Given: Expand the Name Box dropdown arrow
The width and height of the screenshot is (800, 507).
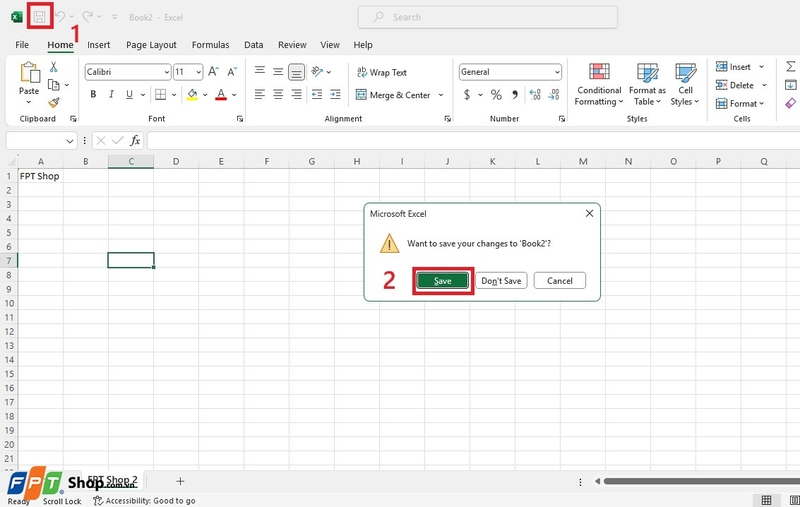Looking at the screenshot, I should pyautogui.click(x=70, y=141).
